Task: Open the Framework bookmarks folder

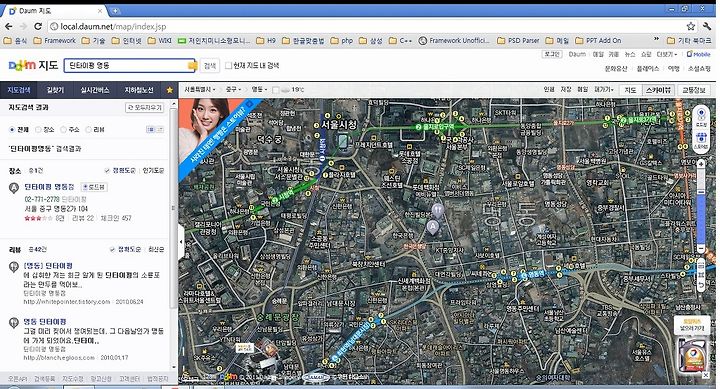Action: point(55,40)
